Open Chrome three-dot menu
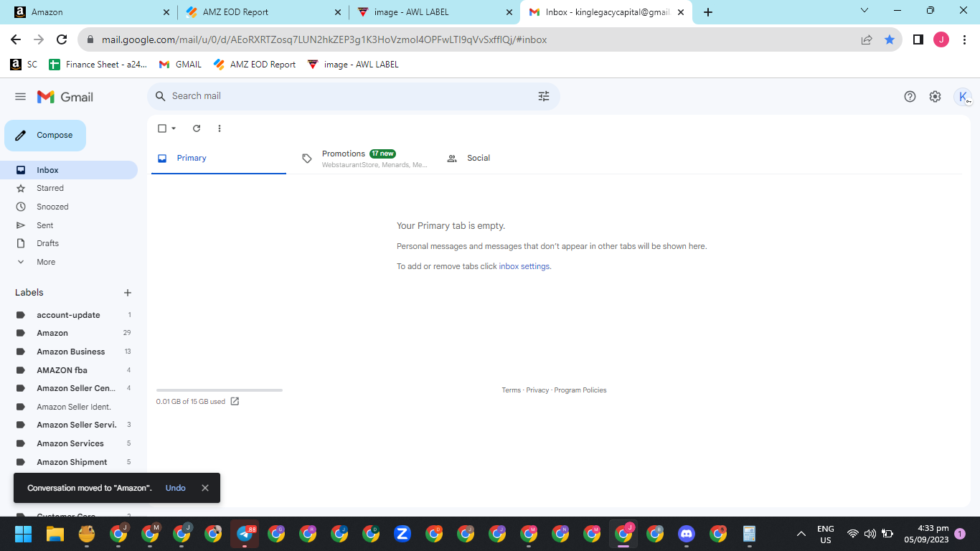 pos(965,39)
